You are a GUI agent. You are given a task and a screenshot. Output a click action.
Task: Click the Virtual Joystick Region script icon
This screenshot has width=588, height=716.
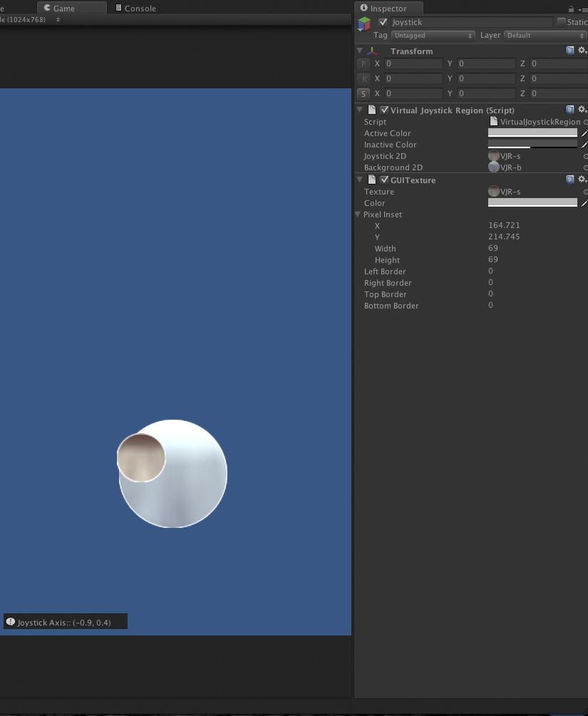(x=372, y=110)
